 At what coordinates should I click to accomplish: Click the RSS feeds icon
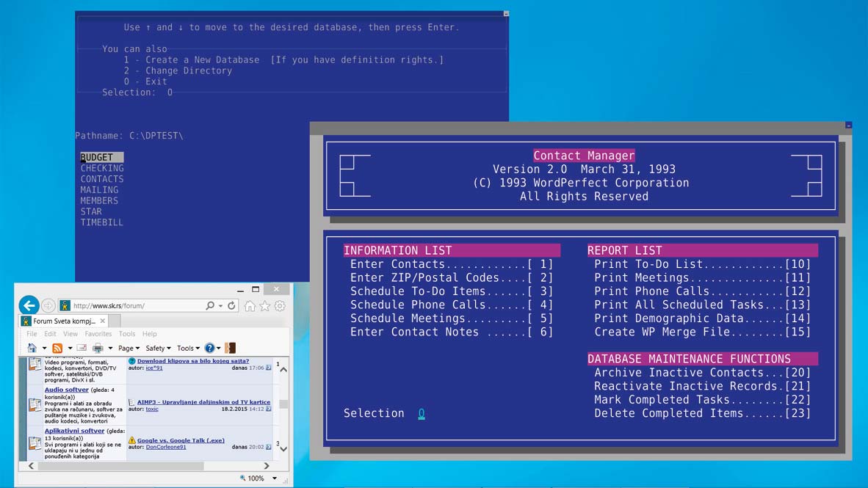tap(57, 348)
